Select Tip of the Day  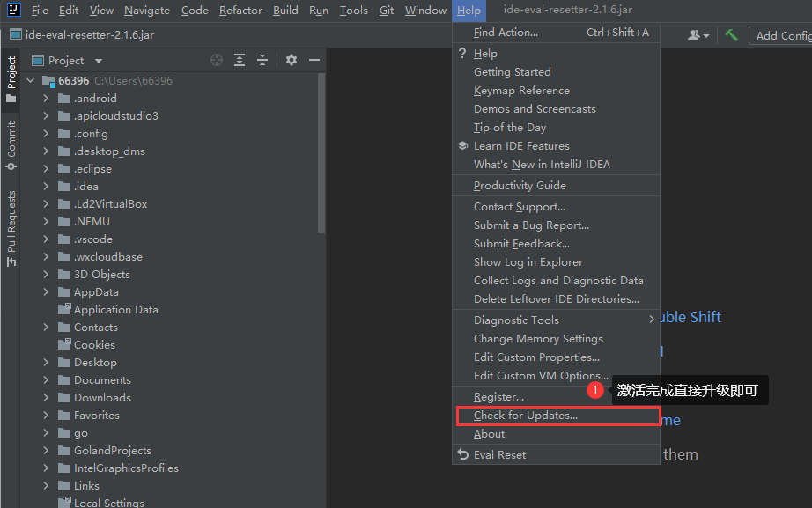pos(557,128)
